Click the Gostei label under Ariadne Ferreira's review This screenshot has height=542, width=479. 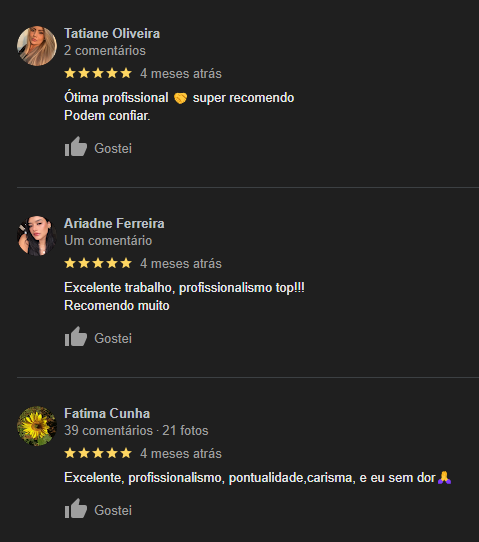pos(113,338)
